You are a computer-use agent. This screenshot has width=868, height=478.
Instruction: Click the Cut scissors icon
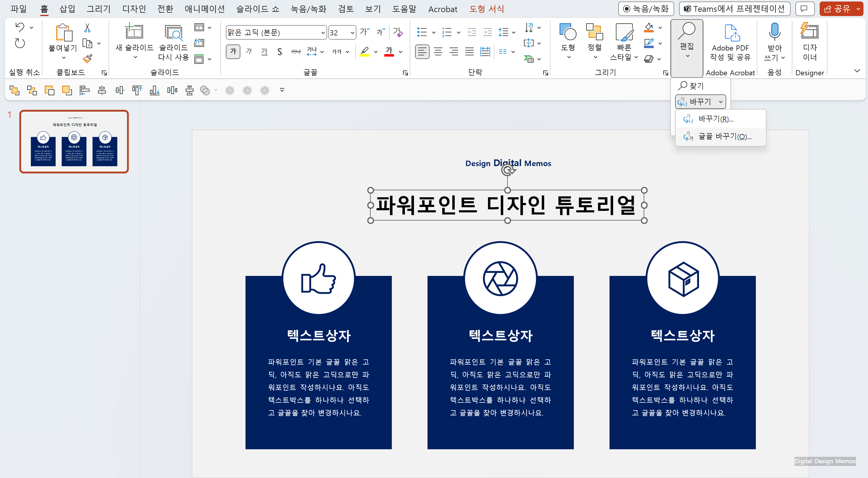click(x=87, y=28)
